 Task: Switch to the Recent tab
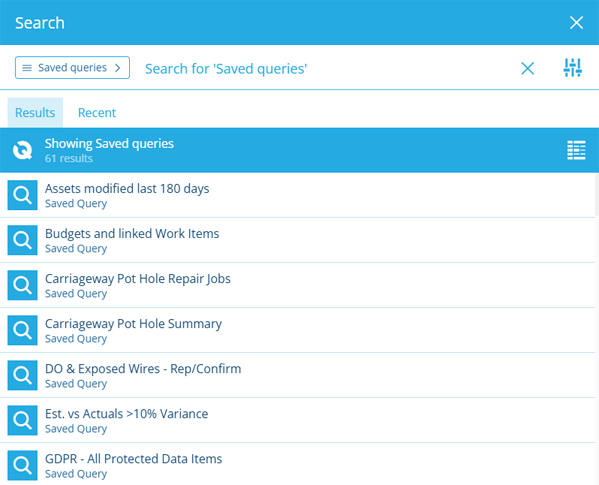(97, 113)
